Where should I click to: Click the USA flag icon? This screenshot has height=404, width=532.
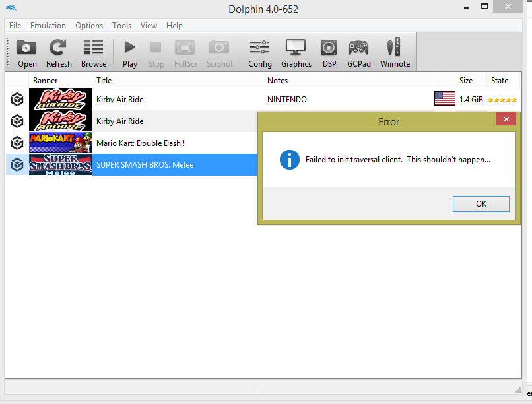(444, 99)
